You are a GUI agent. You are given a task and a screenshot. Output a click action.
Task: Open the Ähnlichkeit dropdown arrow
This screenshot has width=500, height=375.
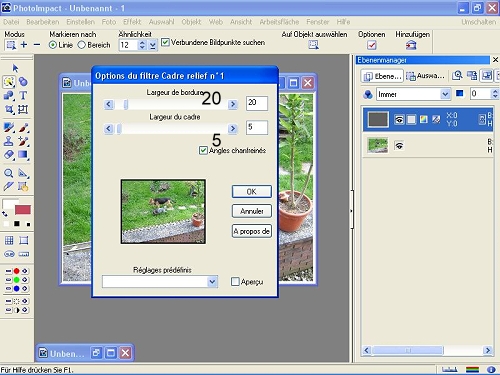153,45
